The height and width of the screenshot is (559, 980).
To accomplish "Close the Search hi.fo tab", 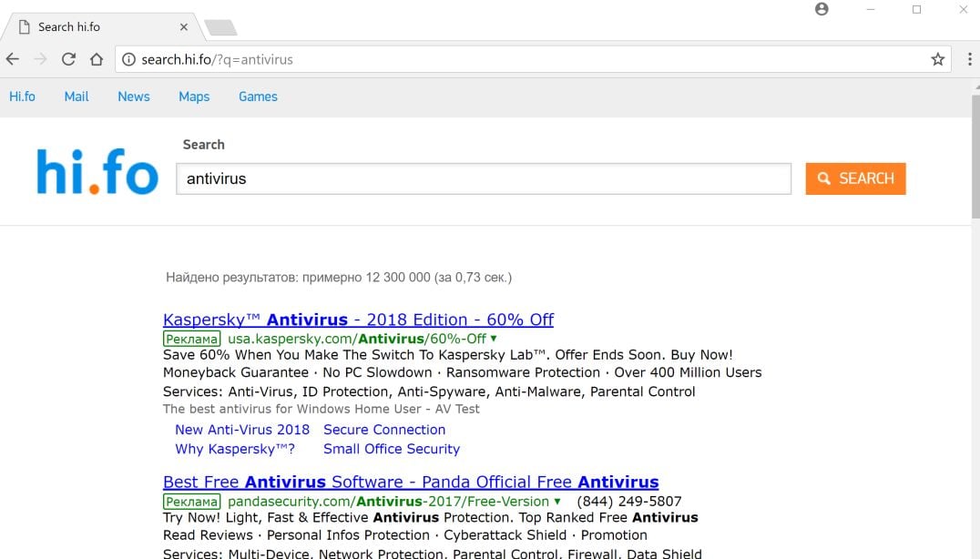I will pos(184,27).
